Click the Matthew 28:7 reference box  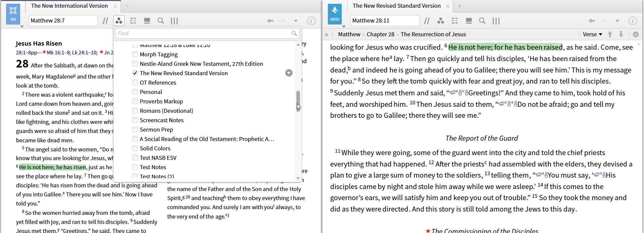(x=63, y=21)
